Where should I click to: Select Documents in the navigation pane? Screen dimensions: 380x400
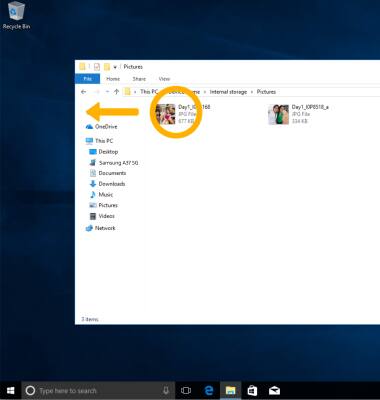point(107,173)
